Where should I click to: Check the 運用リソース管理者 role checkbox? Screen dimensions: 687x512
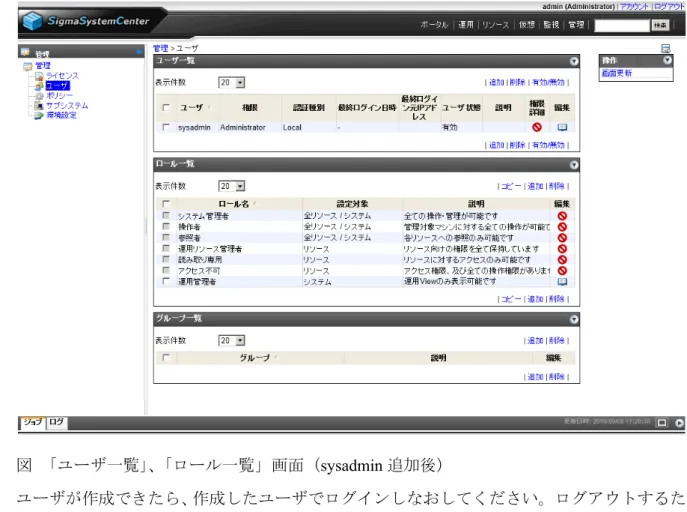point(166,248)
